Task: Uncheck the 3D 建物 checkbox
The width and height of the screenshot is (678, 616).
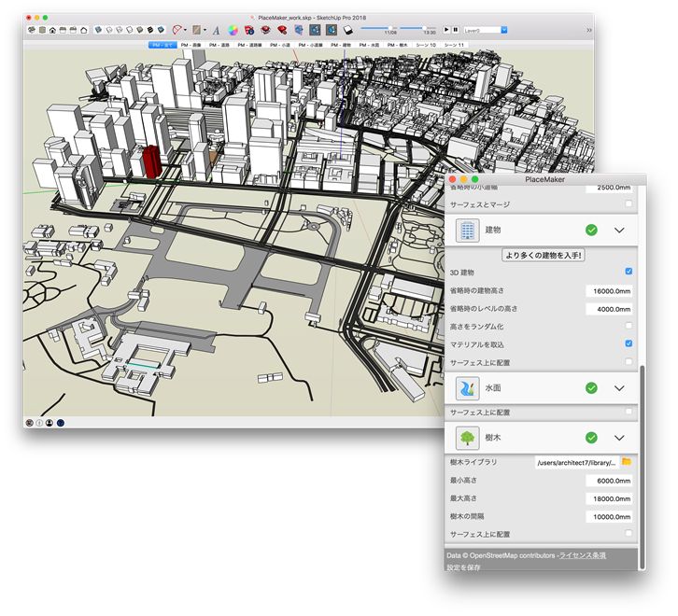Action: pos(629,272)
